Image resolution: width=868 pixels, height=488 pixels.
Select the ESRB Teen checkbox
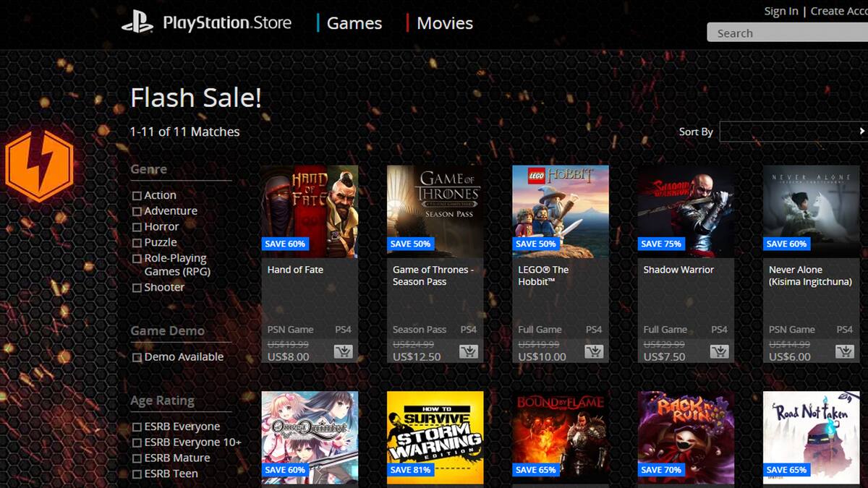[137, 474]
